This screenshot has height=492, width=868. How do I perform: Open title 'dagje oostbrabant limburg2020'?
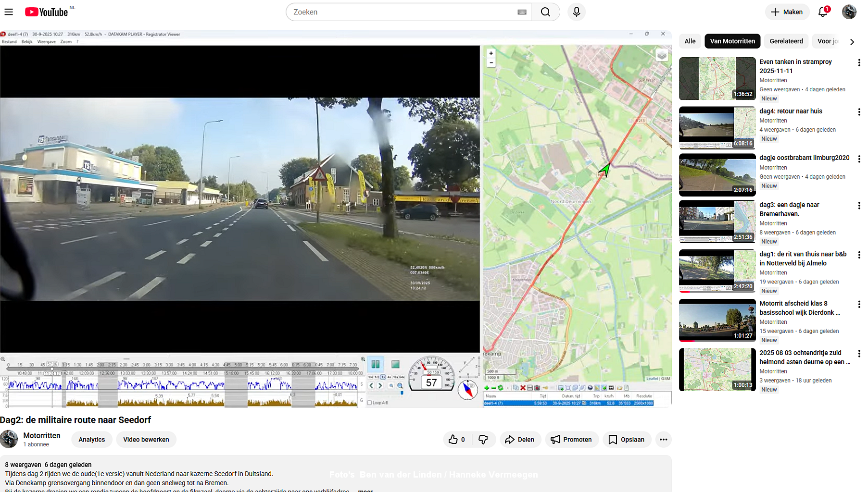click(x=805, y=158)
